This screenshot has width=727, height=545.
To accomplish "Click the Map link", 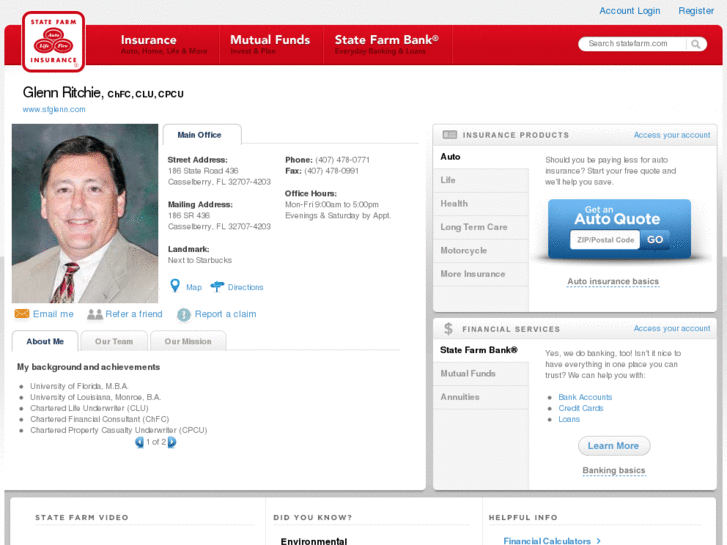I will [194, 287].
